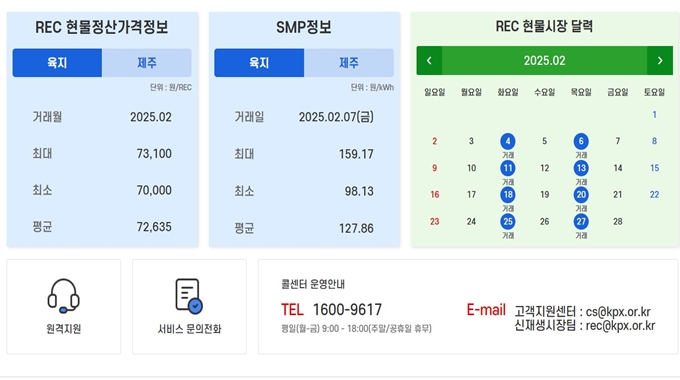This screenshot has width=680, height=380.
Task: Click Sunday date 9 on calendar
Action: coord(435,168)
